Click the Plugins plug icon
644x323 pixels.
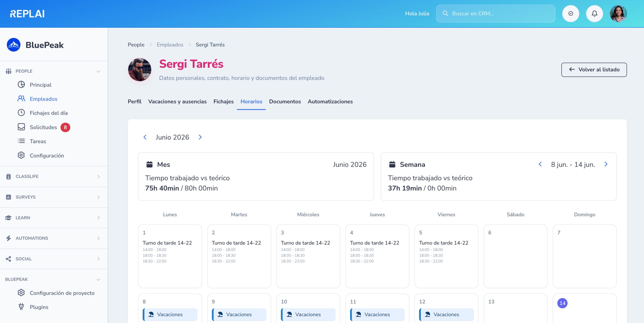pos(21,307)
